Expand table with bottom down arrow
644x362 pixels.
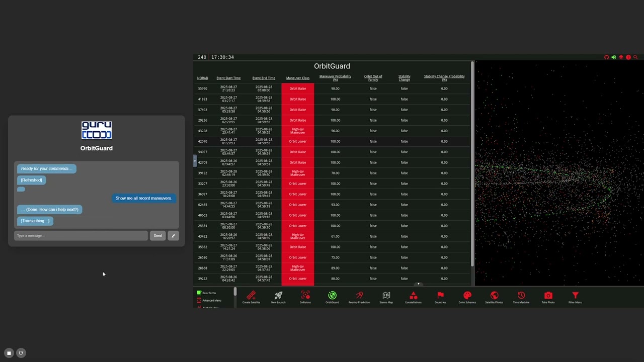click(418, 284)
